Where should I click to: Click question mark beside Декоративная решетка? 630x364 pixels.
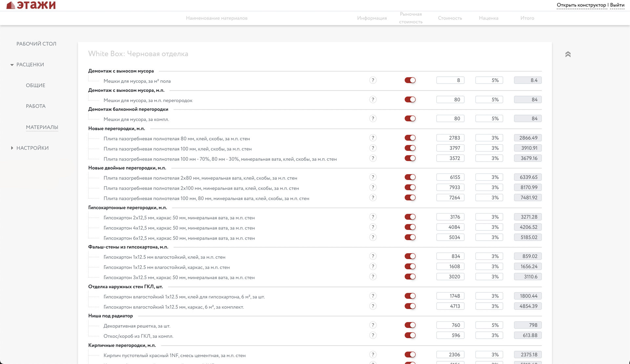coord(373,325)
